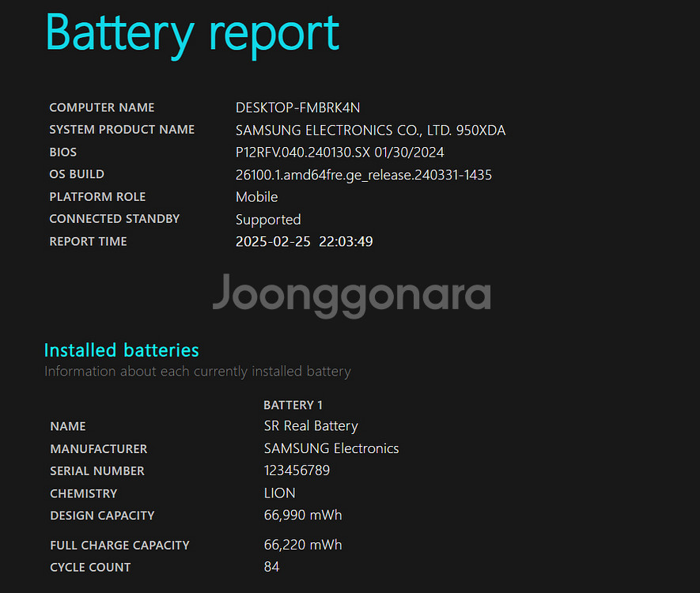Select the LION chemistry value
The height and width of the screenshot is (593, 700).
pyautogui.click(x=279, y=493)
